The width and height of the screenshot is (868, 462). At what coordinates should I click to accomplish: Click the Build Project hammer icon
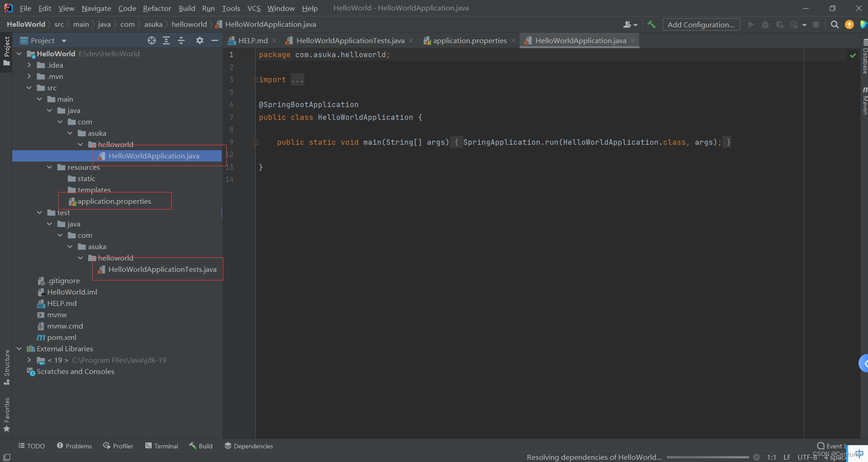[x=651, y=25]
